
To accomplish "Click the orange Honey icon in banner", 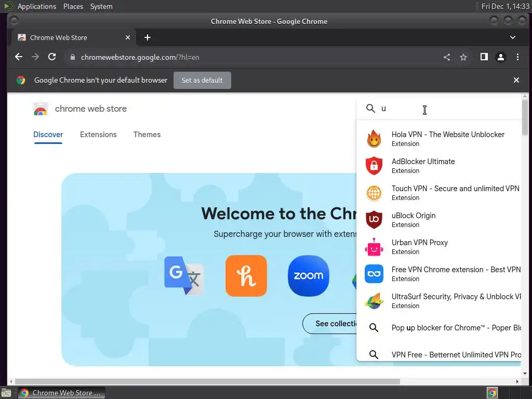I will (246, 275).
